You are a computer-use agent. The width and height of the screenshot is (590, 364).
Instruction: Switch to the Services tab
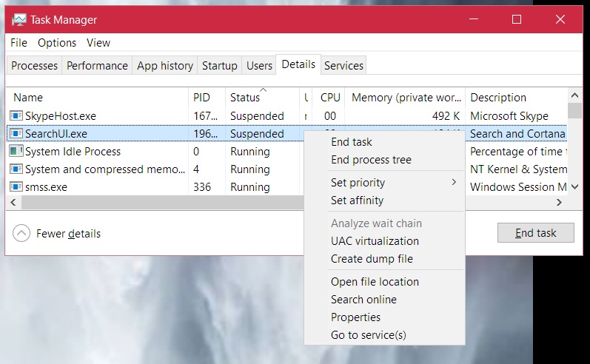[x=343, y=65]
